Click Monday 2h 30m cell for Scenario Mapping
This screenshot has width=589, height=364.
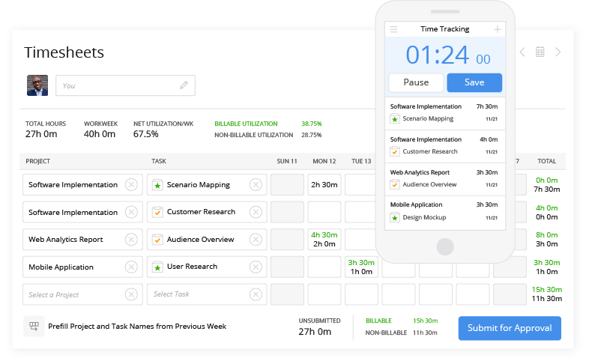click(x=324, y=185)
